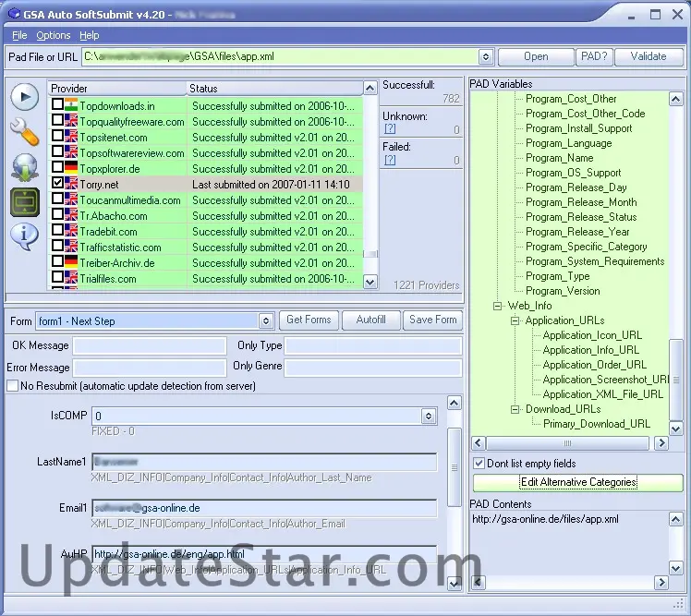The image size is (691, 616).
Task: Click the OK Message input field
Action: click(x=150, y=346)
